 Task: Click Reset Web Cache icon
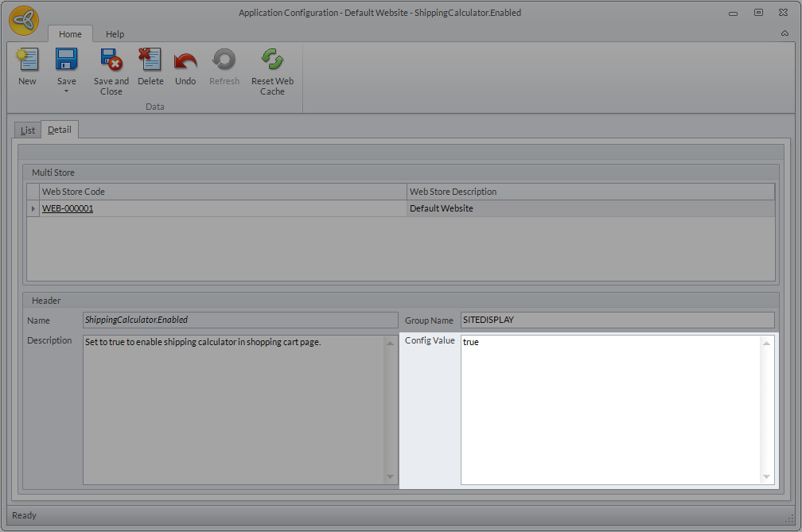coord(273,60)
